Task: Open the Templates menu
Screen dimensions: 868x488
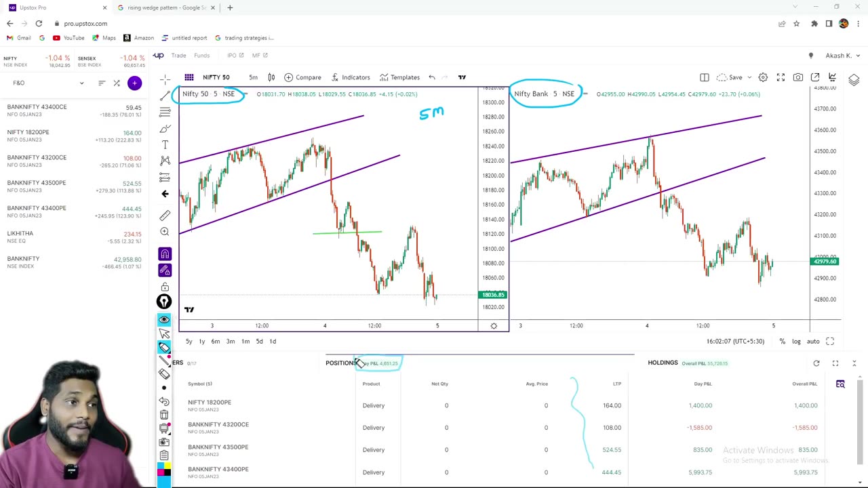Action: click(399, 77)
